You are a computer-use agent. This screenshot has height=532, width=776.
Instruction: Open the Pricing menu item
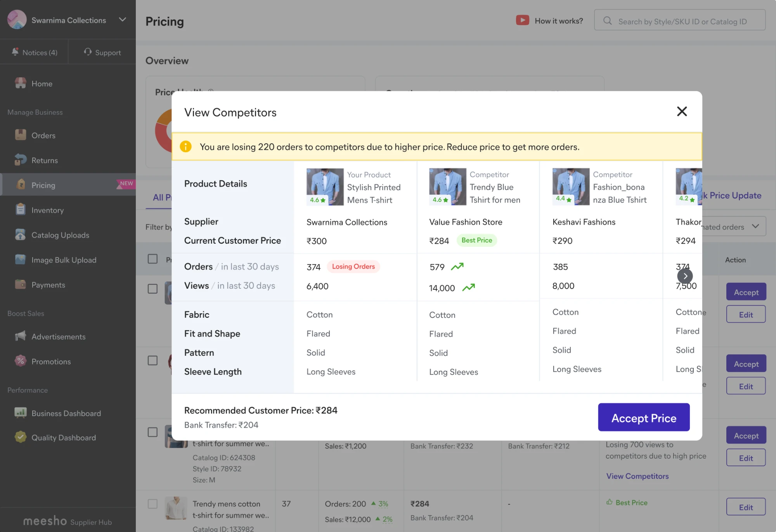click(x=68, y=185)
